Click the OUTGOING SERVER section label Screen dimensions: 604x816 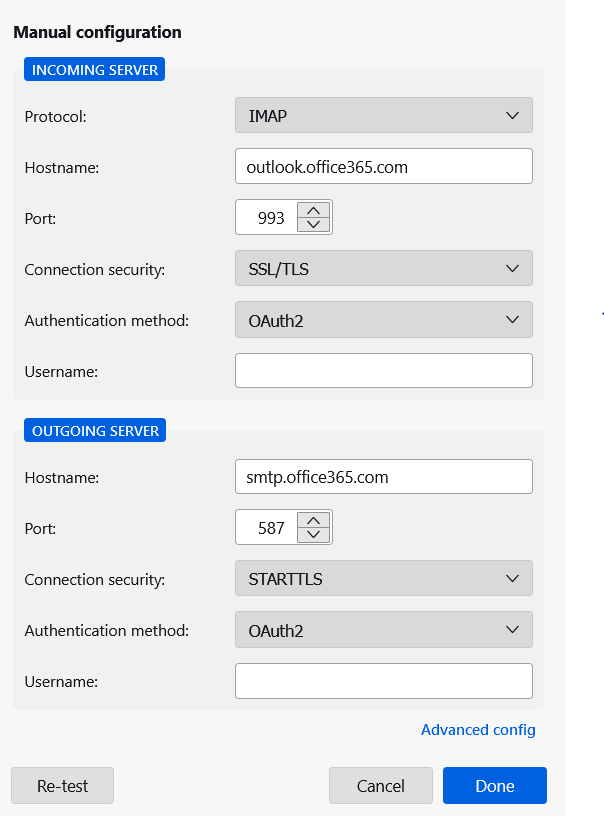(95, 431)
